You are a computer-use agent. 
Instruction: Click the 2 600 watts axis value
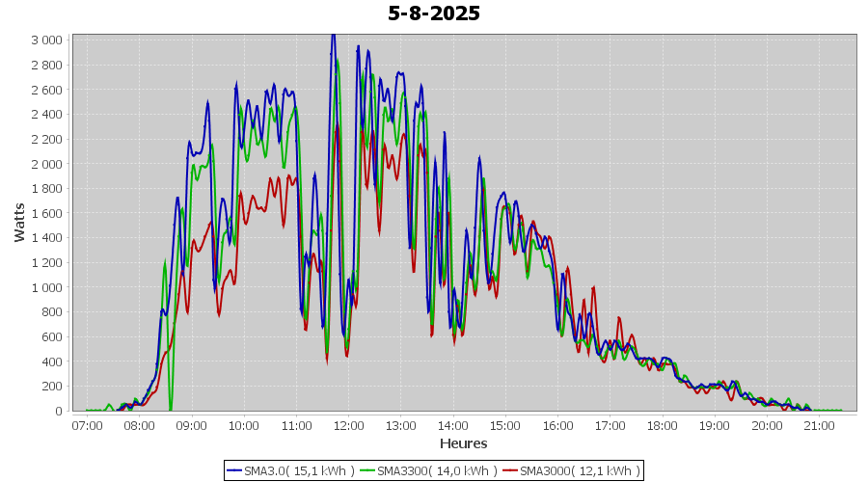pyautogui.click(x=46, y=90)
